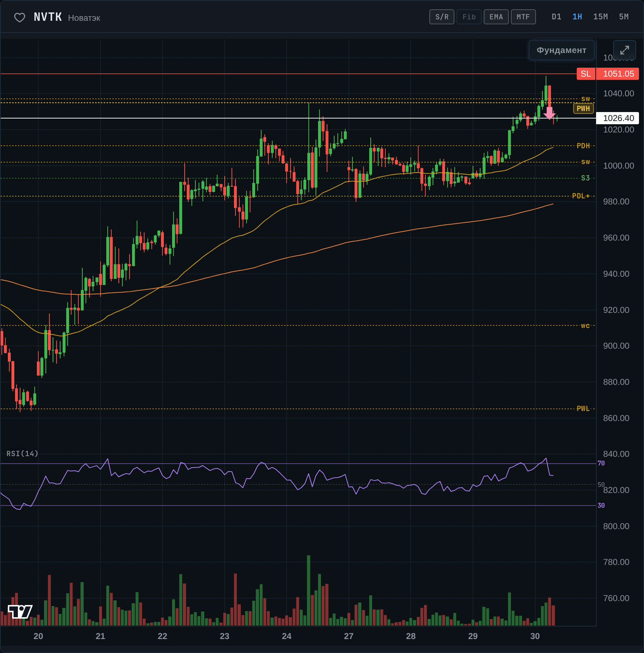Expand chart to fullscreen with arrows icon

coord(624,50)
